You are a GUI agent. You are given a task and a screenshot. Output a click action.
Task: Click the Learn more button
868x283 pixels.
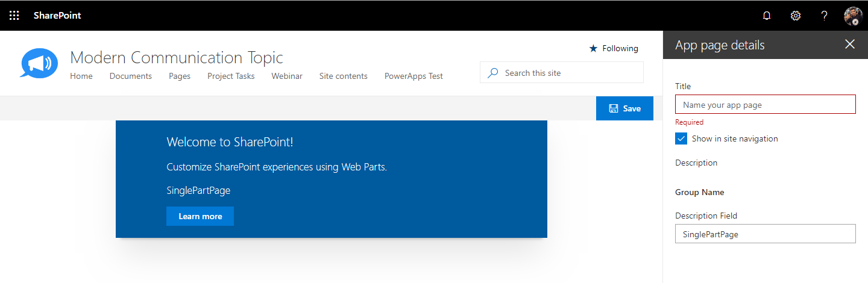(200, 216)
